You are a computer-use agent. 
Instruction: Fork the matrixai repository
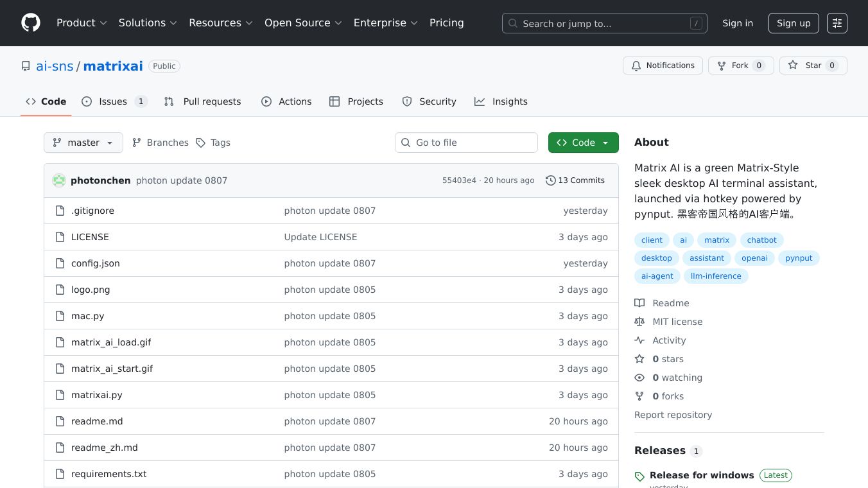click(x=740, y=65)
